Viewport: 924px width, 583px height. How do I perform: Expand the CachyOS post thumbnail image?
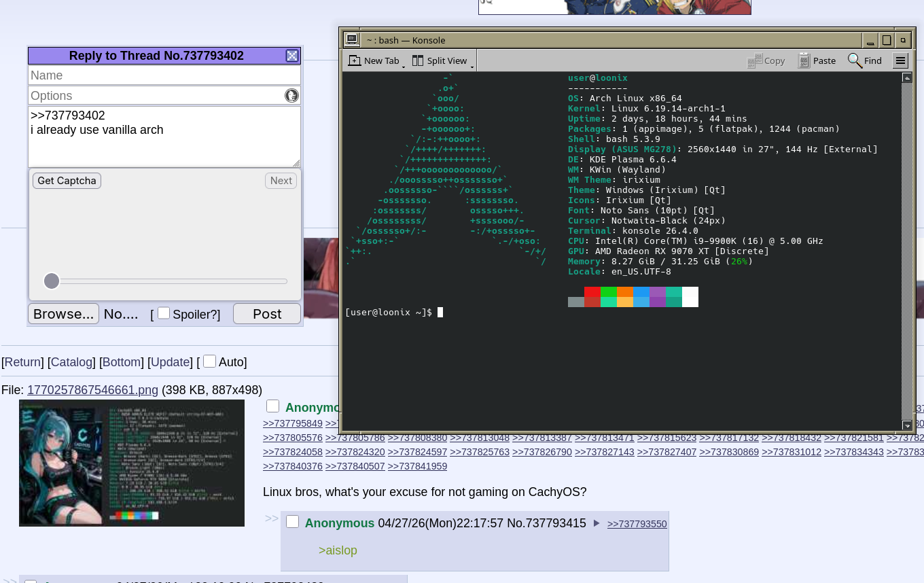[132, 463]
